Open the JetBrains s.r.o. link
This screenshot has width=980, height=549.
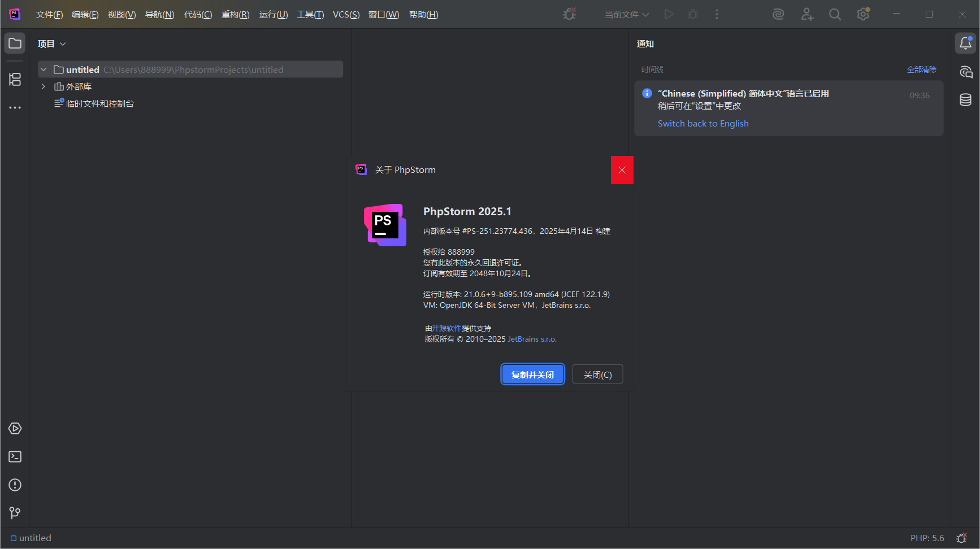532,339
